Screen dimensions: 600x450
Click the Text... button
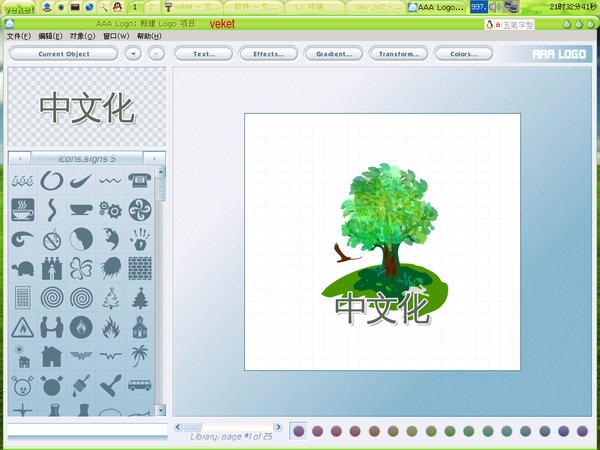[203, 54]
